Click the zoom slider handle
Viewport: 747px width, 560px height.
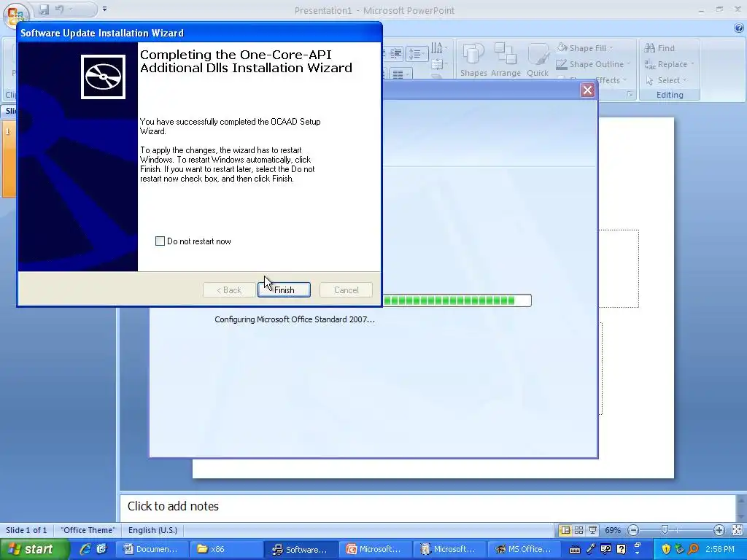[x=665, y=530]
